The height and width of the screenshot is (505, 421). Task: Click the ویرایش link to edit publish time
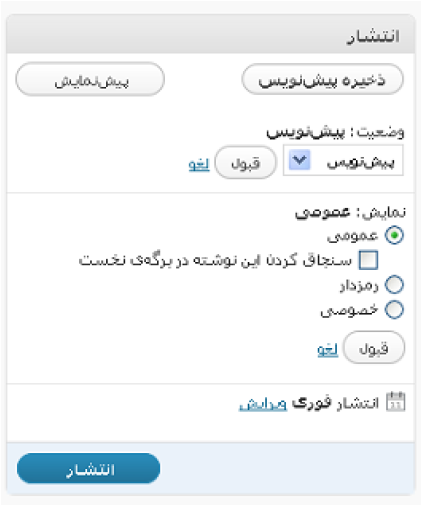(x=263, y=403)
